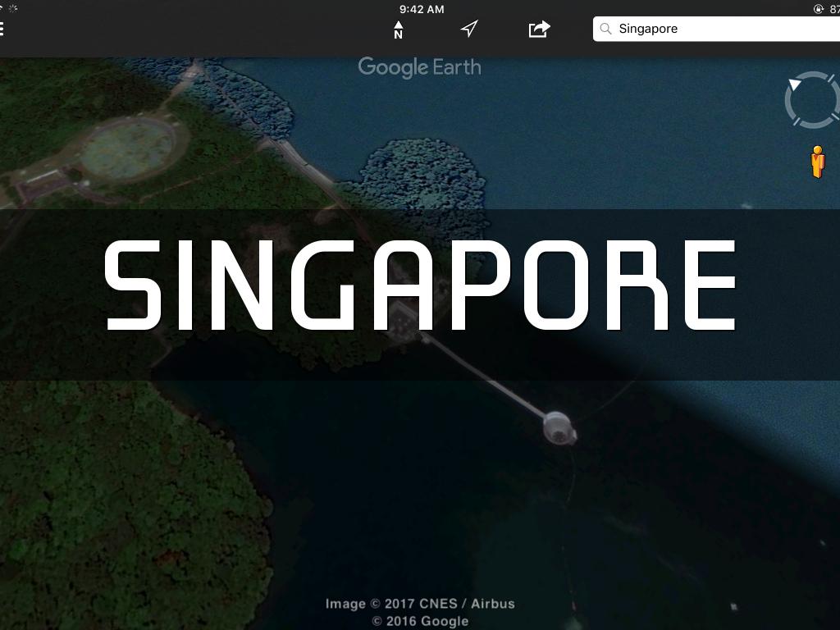Tap the small mangrove islet in water
The image size is (840, 630).
[422, 171]
